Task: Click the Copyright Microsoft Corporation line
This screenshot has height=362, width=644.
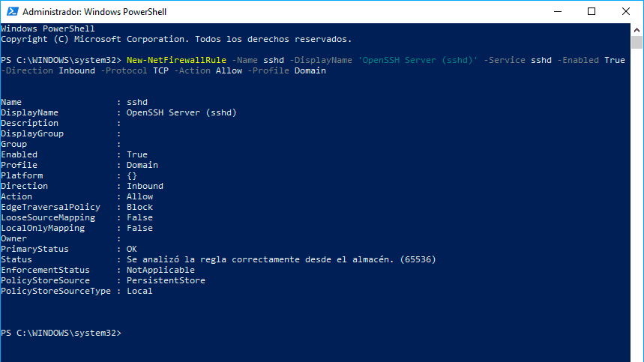Action: pos(176,39)
